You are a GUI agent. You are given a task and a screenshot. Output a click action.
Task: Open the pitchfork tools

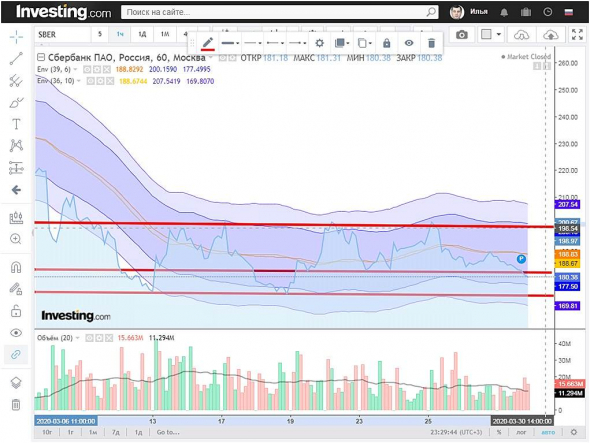coord(16,81)
